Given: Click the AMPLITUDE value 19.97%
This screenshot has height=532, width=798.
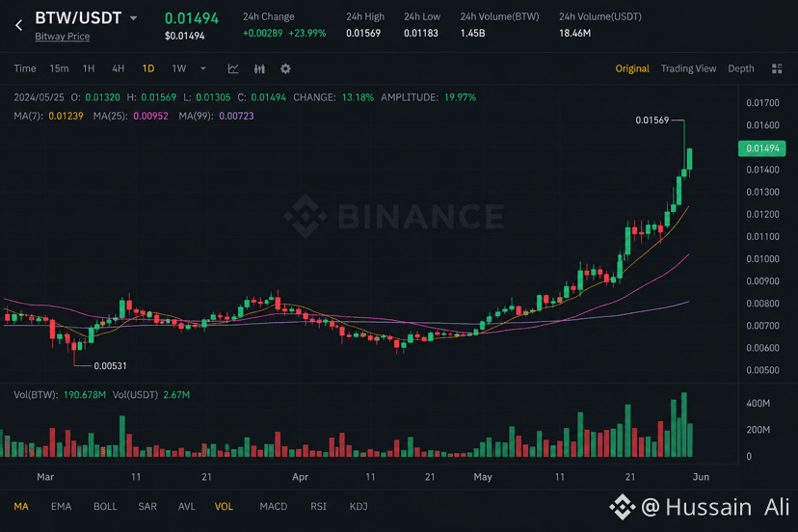Looking at the screenshot, I should pos(460,97).
